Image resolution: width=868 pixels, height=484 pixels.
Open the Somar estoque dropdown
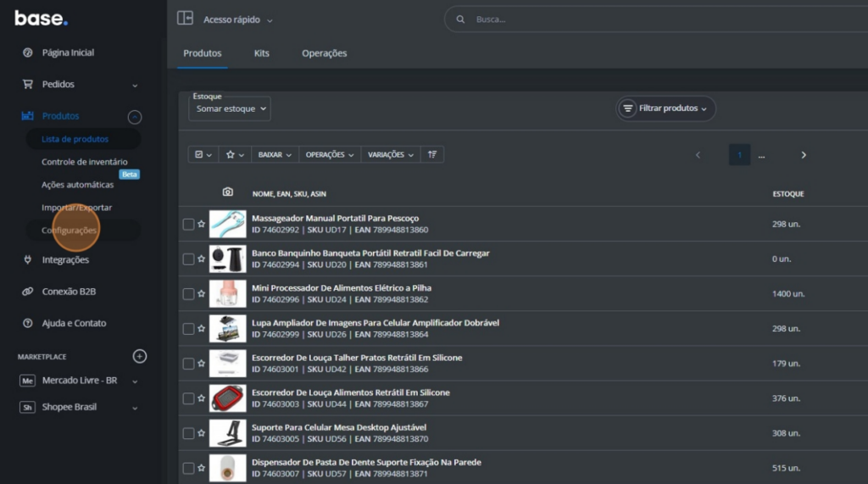[230, 108]
